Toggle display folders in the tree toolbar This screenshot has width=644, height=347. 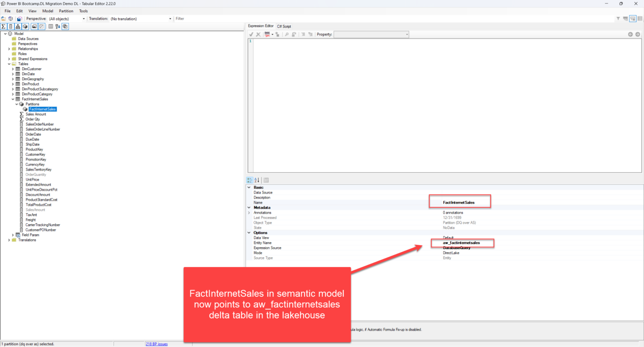[x=34, y=26]
